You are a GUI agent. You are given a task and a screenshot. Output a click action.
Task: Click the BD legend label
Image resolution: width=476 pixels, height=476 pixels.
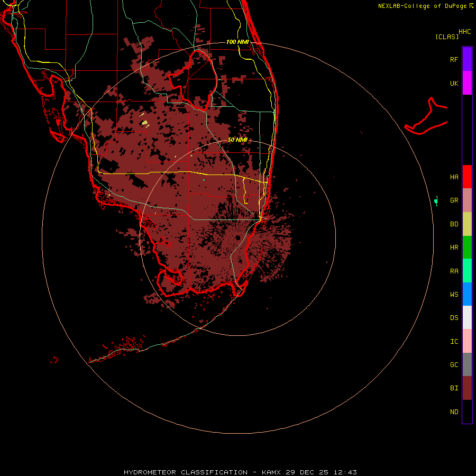(x=454, y=224)
